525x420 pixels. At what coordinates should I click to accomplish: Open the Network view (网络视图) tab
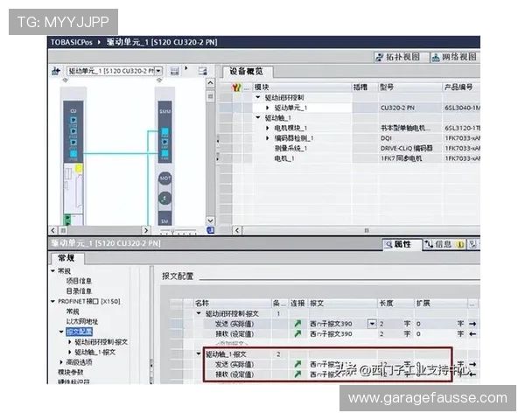[x=455, y=57]
